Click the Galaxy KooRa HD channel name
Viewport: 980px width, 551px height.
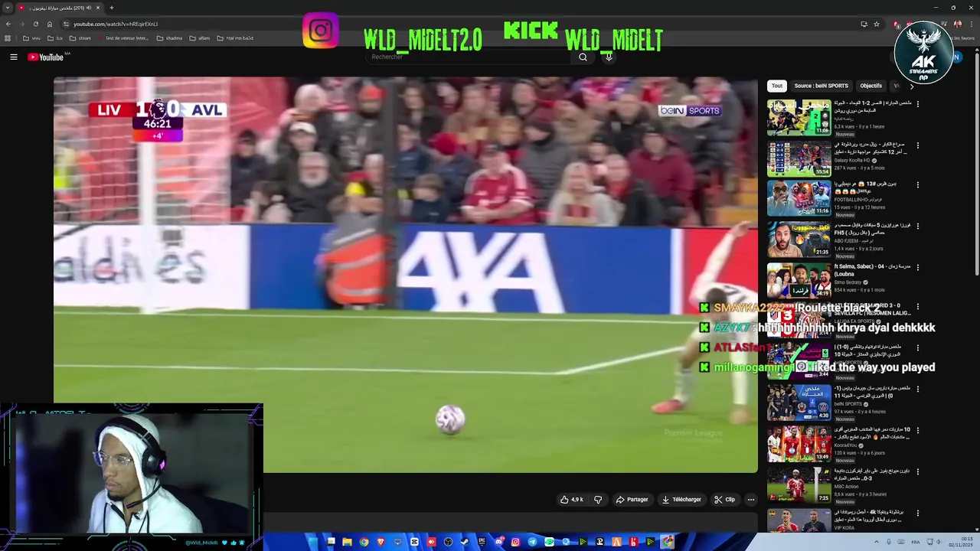pos(854,160)
